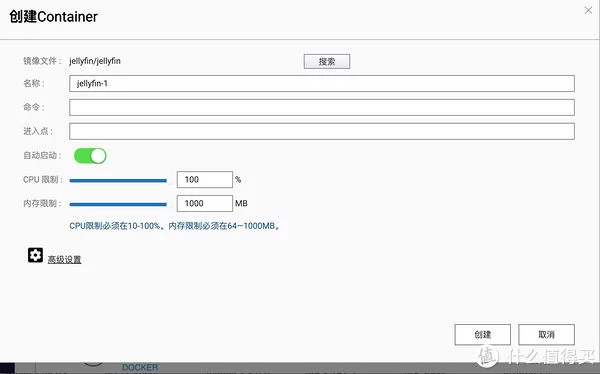Click the 取消 cancel button

coord(546,335)
